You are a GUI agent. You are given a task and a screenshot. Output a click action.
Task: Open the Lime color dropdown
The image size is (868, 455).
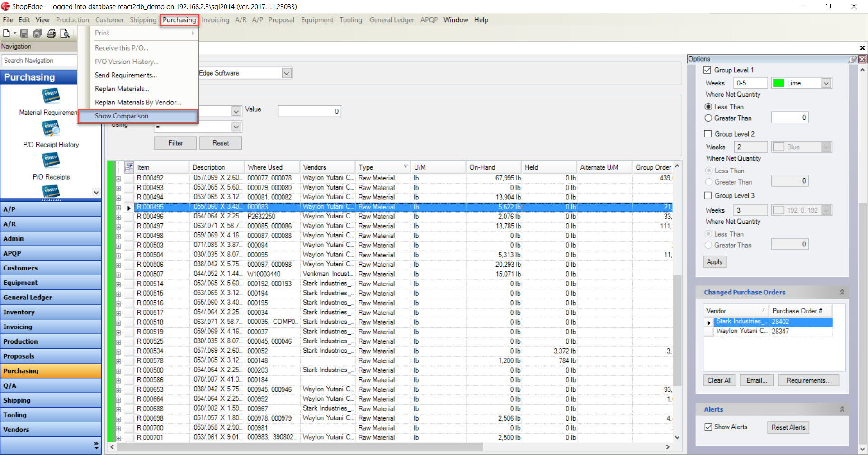pyautogui.click(x=826, y=83)
